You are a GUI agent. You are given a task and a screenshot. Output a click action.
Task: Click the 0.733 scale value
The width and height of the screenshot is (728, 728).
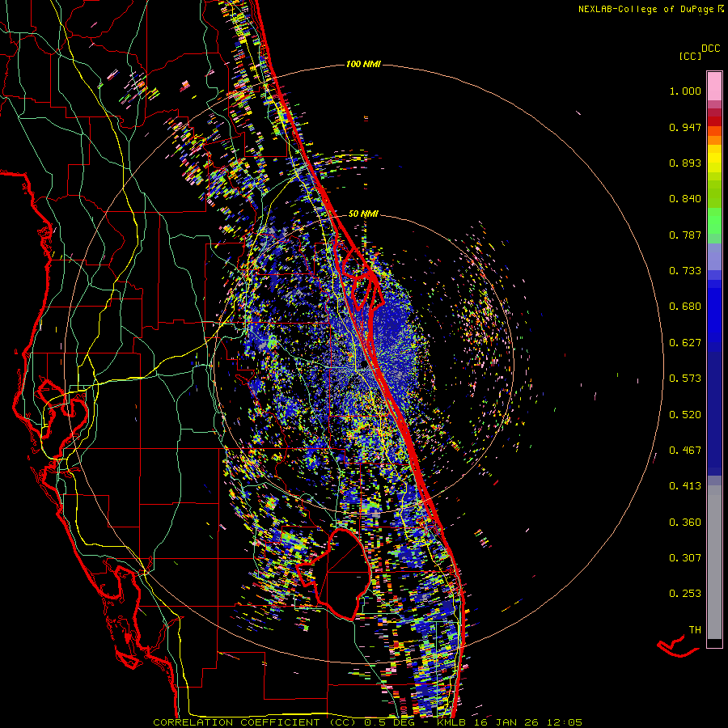(685, 271)
